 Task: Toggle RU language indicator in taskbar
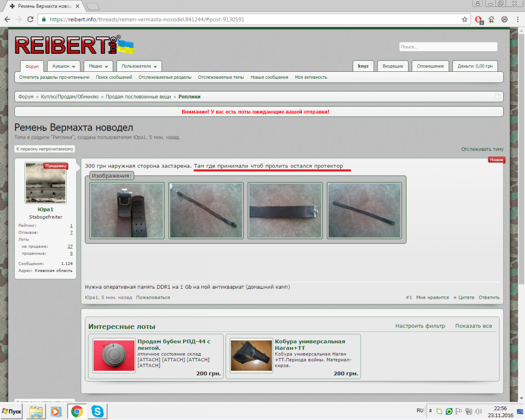pos(420,411)
